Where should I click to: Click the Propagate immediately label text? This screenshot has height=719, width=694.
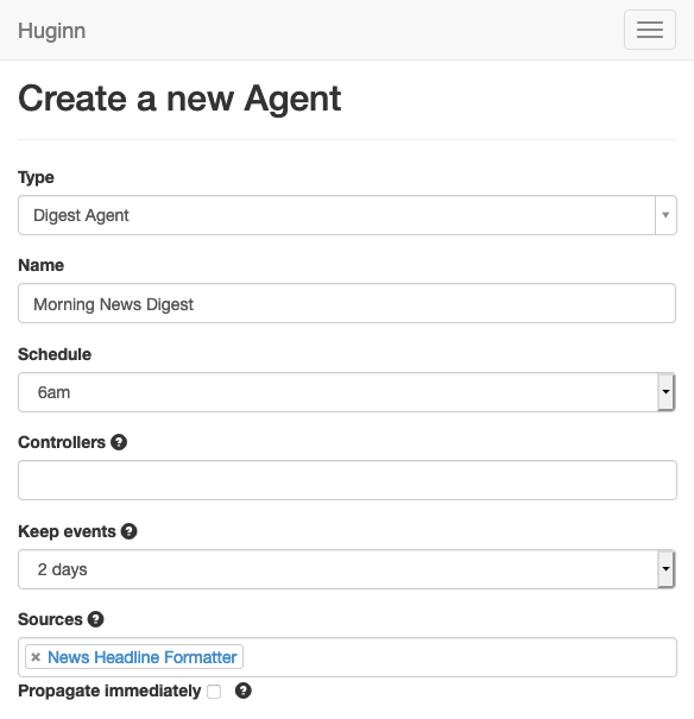109,691
